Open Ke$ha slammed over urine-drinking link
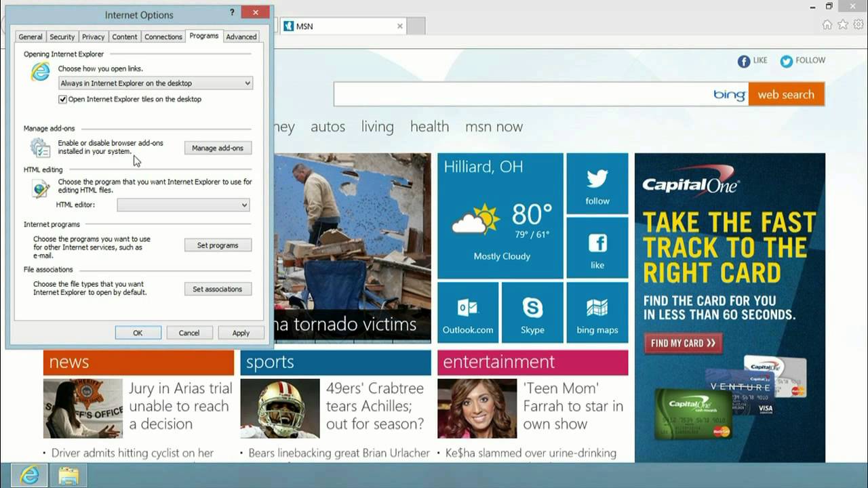 point(531,453)
